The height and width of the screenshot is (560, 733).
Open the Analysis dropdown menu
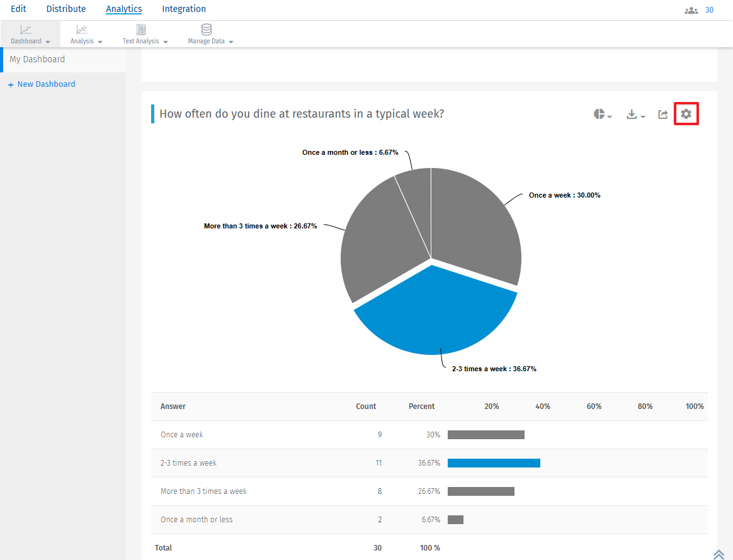coord(99,42)
